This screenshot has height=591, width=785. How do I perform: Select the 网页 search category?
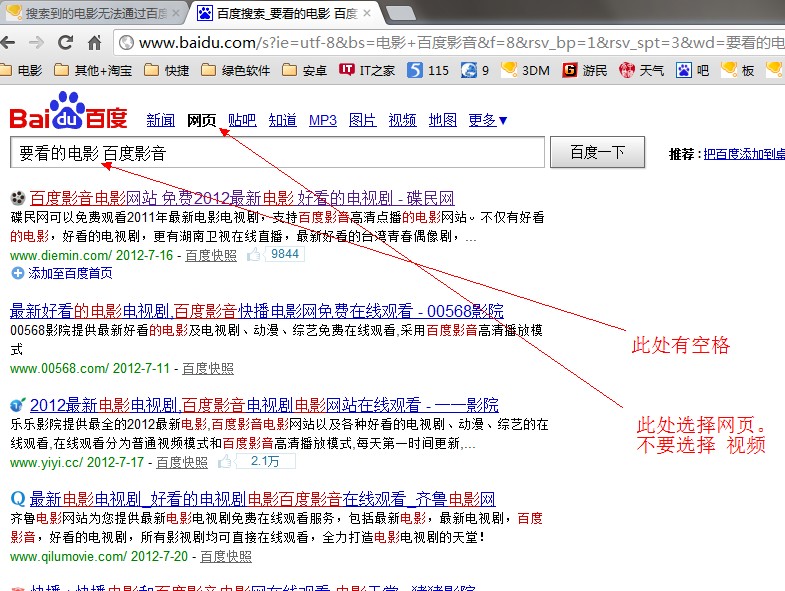(201, 120)
